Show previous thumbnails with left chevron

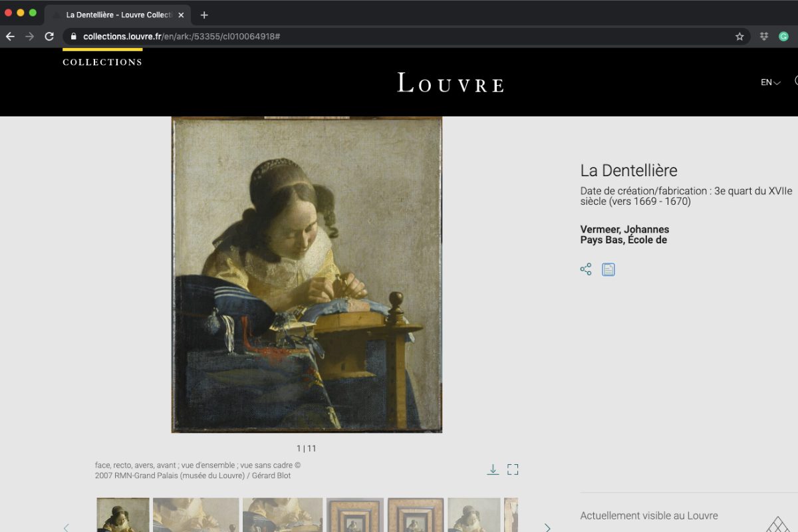pos(66,527)
